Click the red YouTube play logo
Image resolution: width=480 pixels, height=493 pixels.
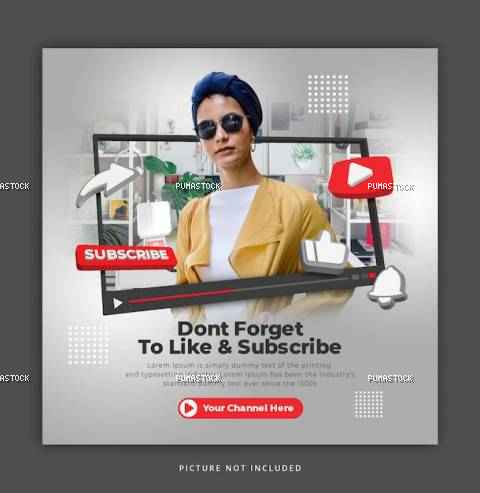click(360, 176)
